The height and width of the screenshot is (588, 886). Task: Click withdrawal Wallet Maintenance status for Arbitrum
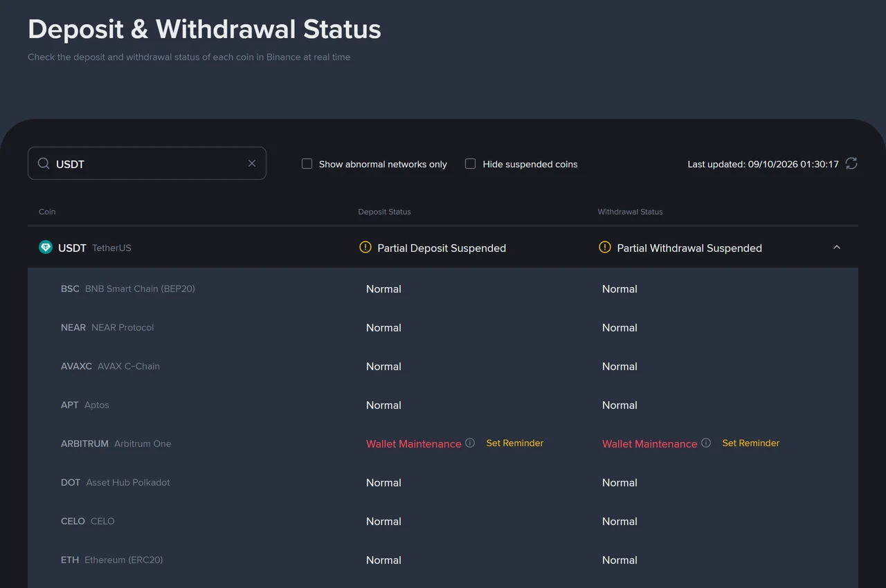649,443
